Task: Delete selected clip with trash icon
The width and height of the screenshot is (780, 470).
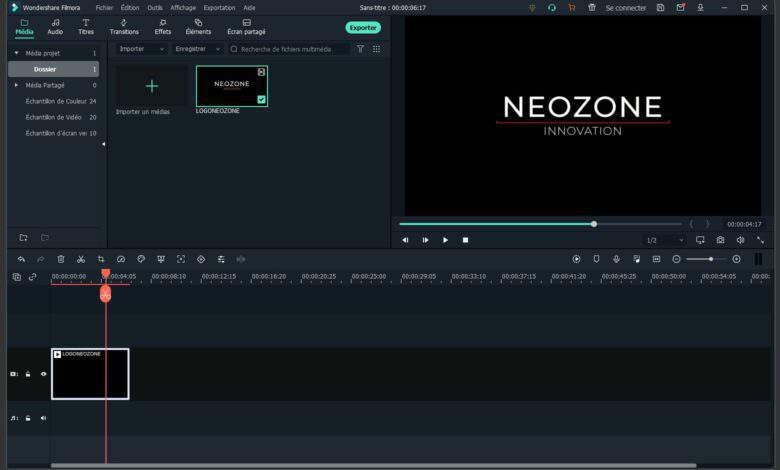Action: click(61, 259)
